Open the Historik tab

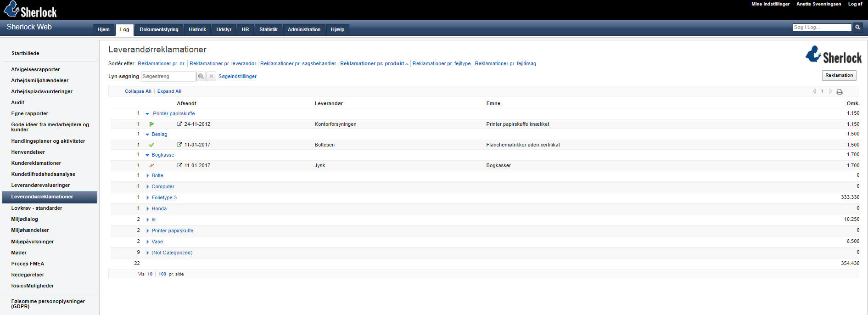(x=197, y=29)
